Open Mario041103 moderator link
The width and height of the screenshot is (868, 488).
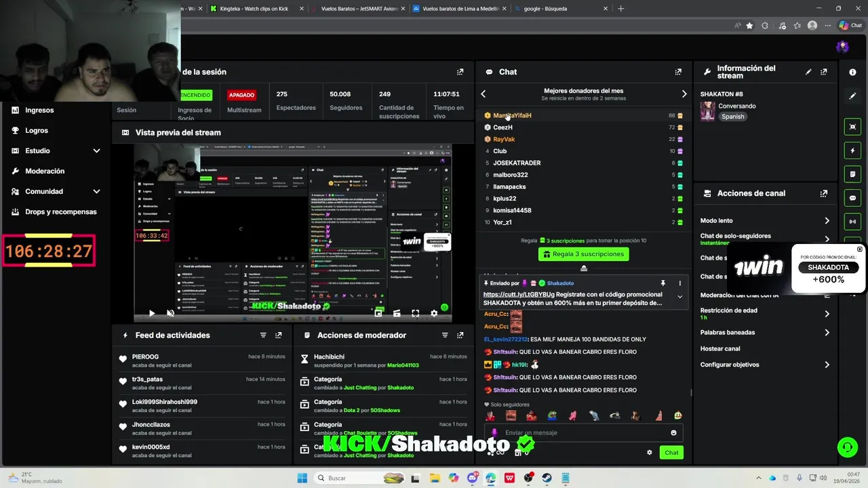[x=403, y=365]
